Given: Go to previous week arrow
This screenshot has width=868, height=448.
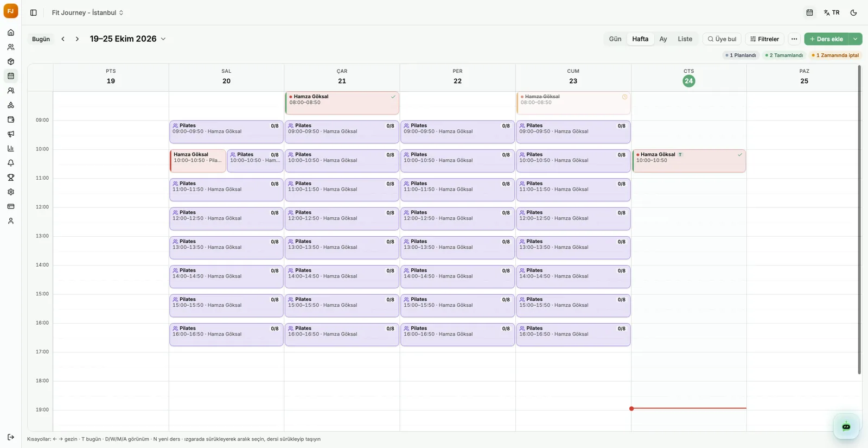Looking at the screenshot, I should (63, 39).
